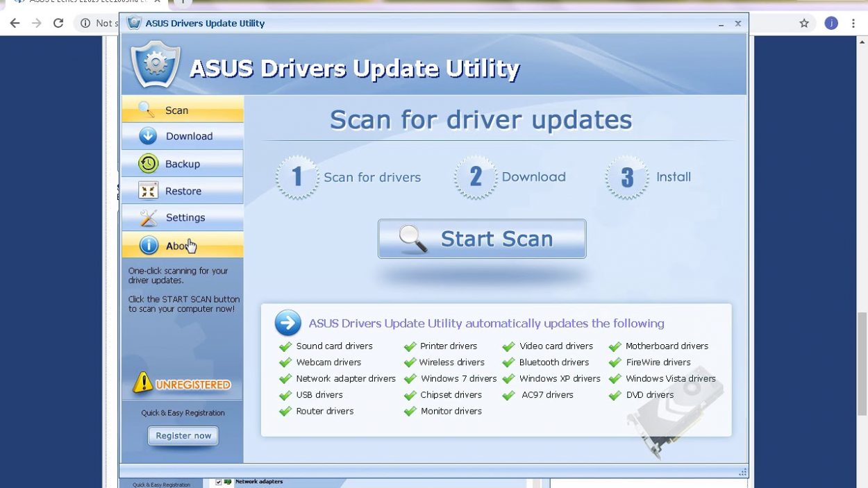Click the blue Download arrow icon
Screen dimensions: 868x488
coord(148,136)
